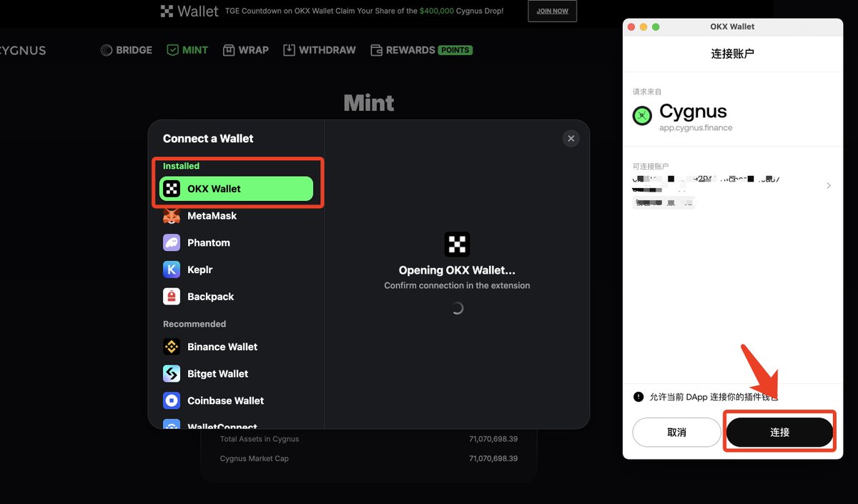Click the Cygnus name in OKX popup

point(693,112)
